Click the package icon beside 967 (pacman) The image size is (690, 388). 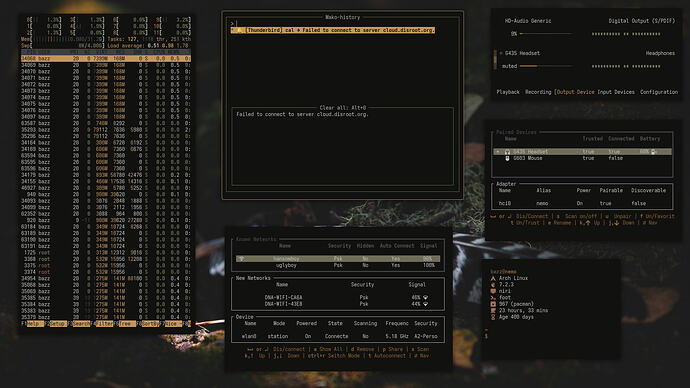[x=493, y=304]
